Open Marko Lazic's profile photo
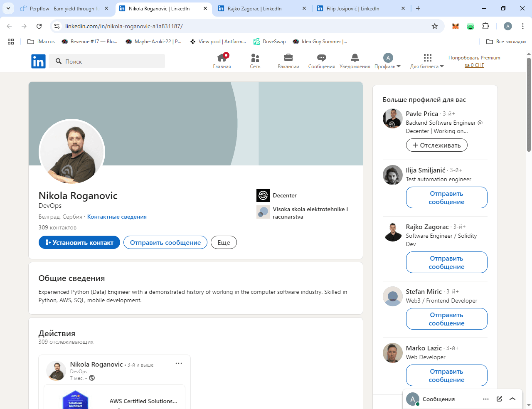Viewport: 532px width, 409px height. pyautogui.click(x=393, y=353)
